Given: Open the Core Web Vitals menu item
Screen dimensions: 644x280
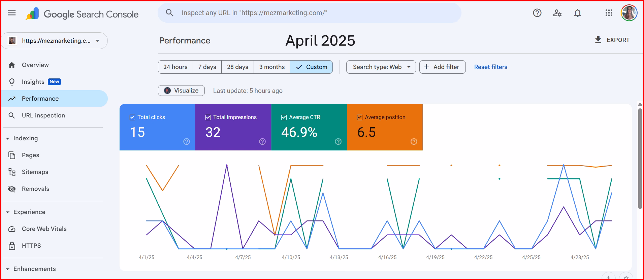Looking at the screenshot, I should [x=55, y=229].
